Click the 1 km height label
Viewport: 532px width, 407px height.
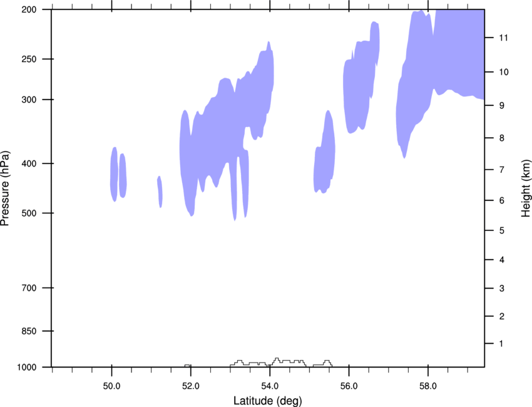[501, 344]
